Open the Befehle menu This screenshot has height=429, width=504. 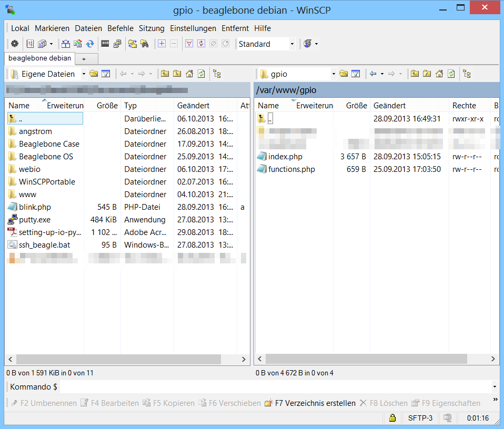(120, 28)
